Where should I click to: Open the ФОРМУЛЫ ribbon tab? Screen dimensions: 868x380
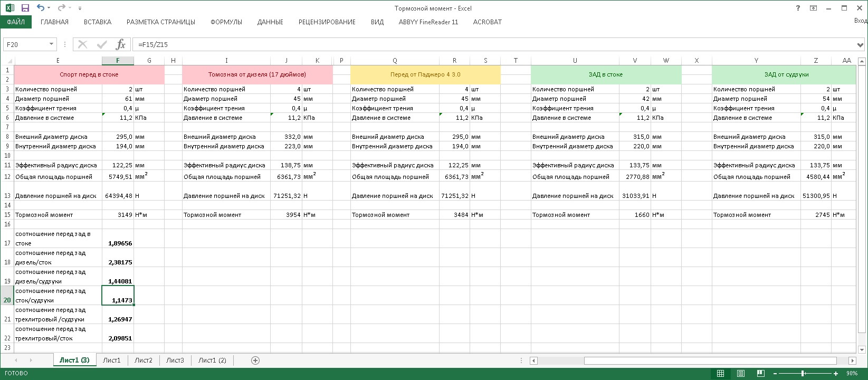tap(226, 22)
